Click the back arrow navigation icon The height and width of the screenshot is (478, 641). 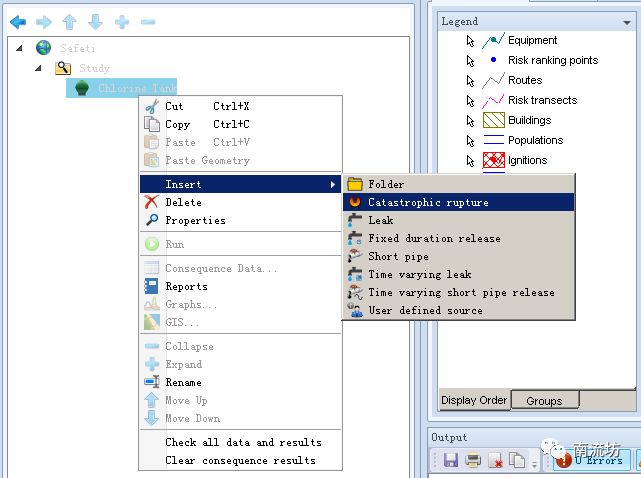[x=18, y=22]
